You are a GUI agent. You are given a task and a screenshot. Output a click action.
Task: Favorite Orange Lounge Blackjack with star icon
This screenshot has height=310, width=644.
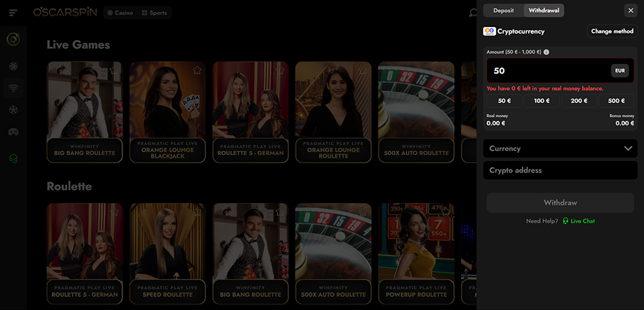[x=197, y=70]
